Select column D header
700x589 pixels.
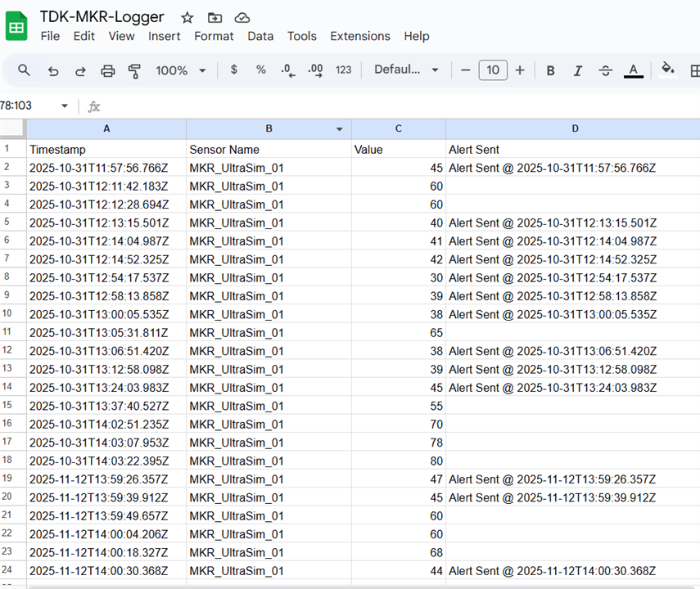point(573,129)
